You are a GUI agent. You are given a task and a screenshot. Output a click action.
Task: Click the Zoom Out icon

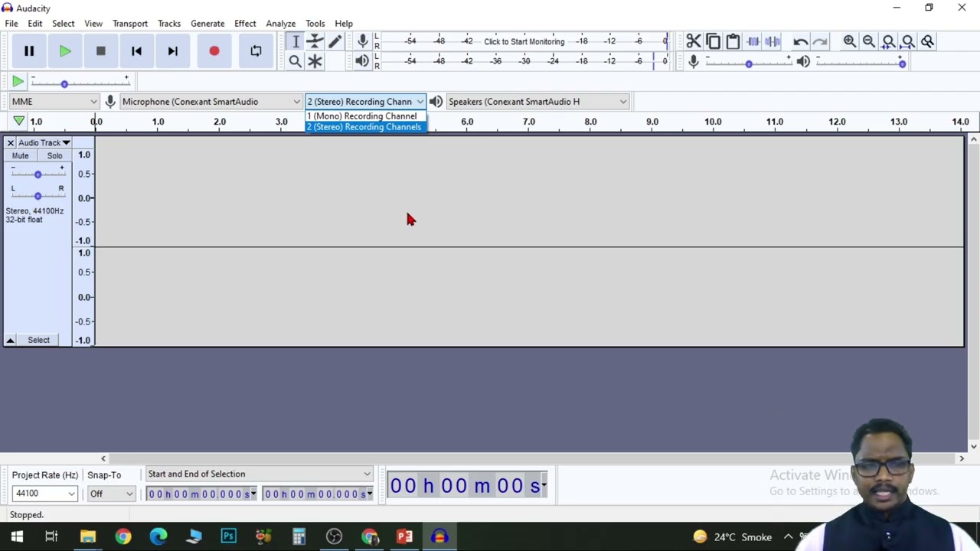tap(869, 41)
